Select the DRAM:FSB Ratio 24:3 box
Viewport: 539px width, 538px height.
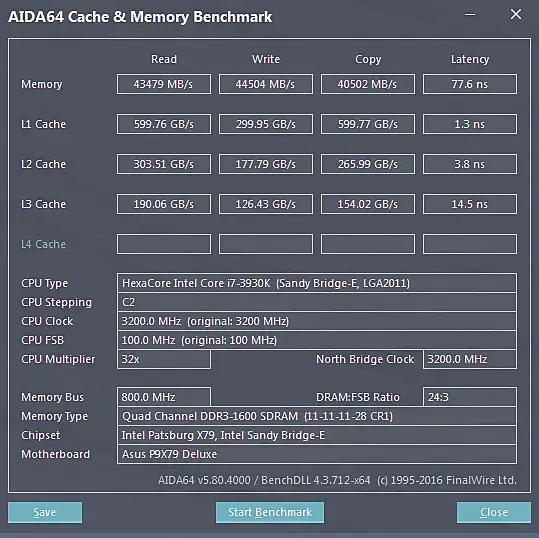click(470, 397)
